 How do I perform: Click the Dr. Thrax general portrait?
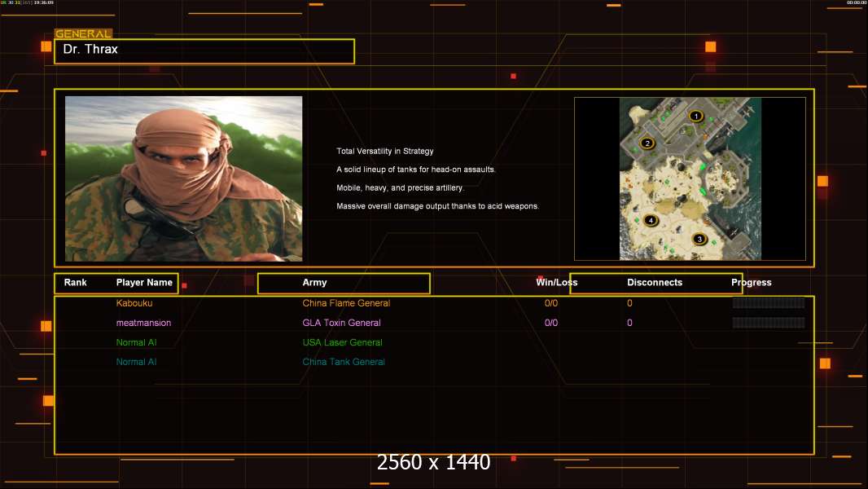pos(183,178)
